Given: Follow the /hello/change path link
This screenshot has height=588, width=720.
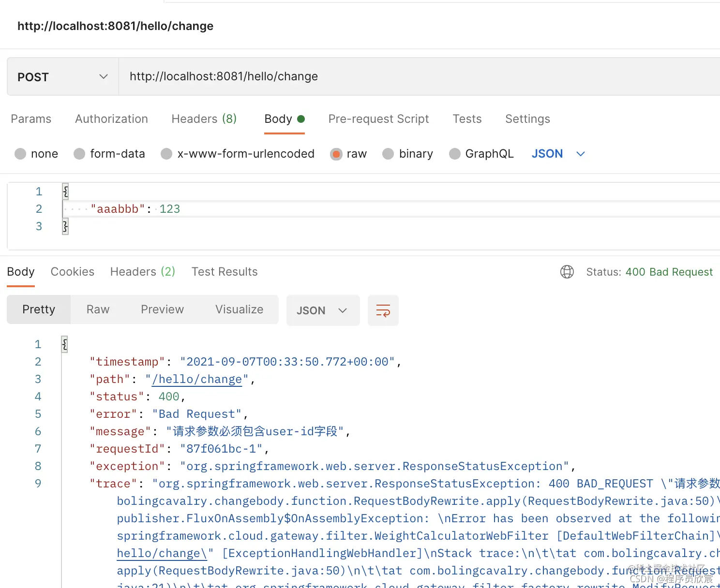Looking at the screenshot, I should [197, 379].
